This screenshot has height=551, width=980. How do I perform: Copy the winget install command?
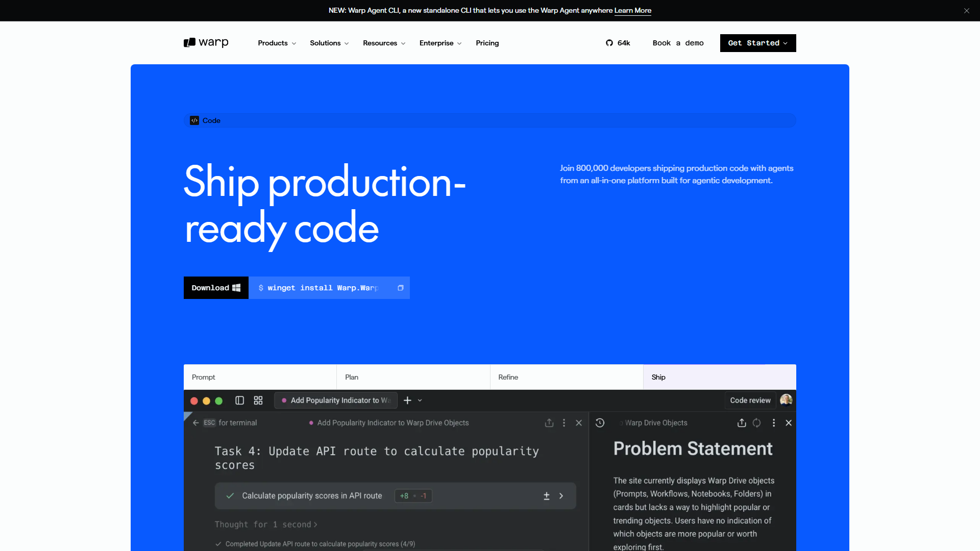click(401, 288)
